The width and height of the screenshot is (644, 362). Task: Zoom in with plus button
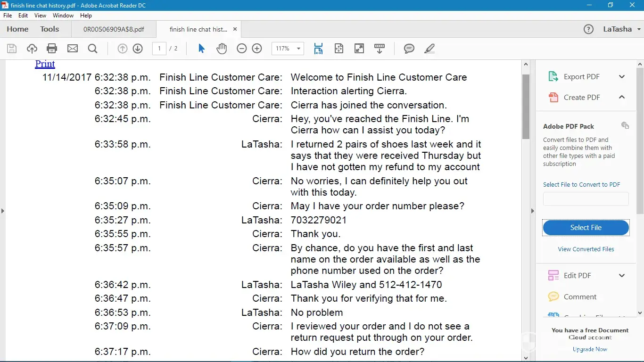[x=257, y=49]
